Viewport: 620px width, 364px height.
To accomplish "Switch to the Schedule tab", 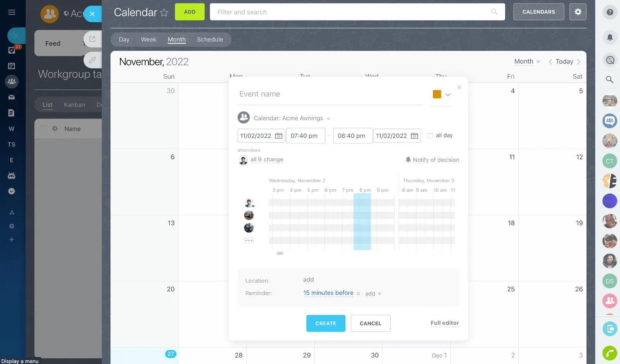I will pyautogui.click(x=210, y=39).
